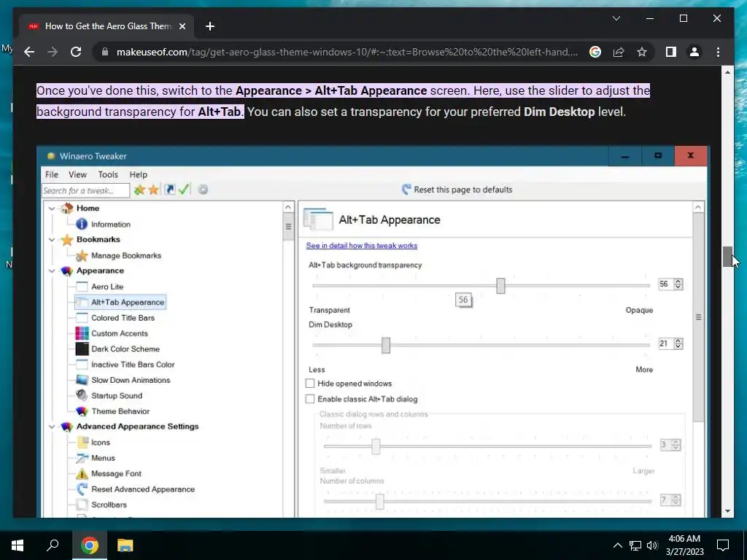747x560 pixels.
Task: Select Menus tree item
Action: (103, 458)
